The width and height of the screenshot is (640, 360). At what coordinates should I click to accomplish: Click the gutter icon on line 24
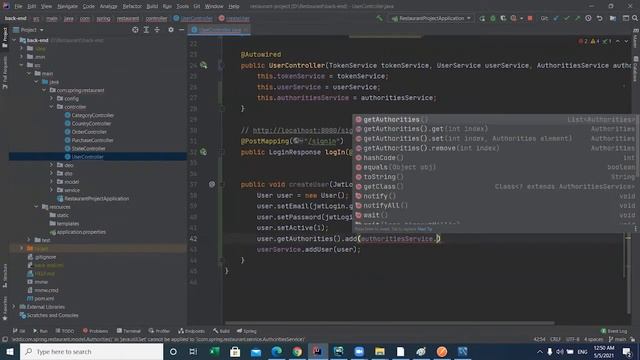[x=203, y=65]
